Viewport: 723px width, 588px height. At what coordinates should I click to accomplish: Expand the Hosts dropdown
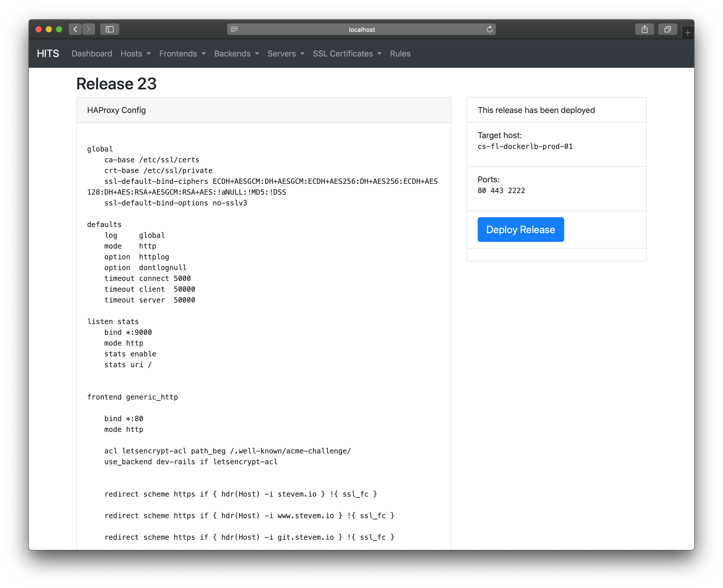click(x=136, y=54)
